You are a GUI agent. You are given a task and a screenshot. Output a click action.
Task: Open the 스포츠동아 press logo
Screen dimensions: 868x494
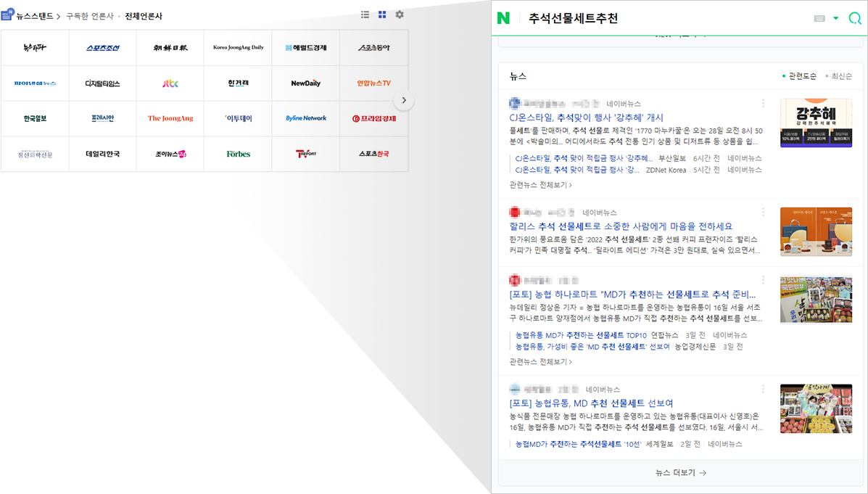[x=374, y=48]
